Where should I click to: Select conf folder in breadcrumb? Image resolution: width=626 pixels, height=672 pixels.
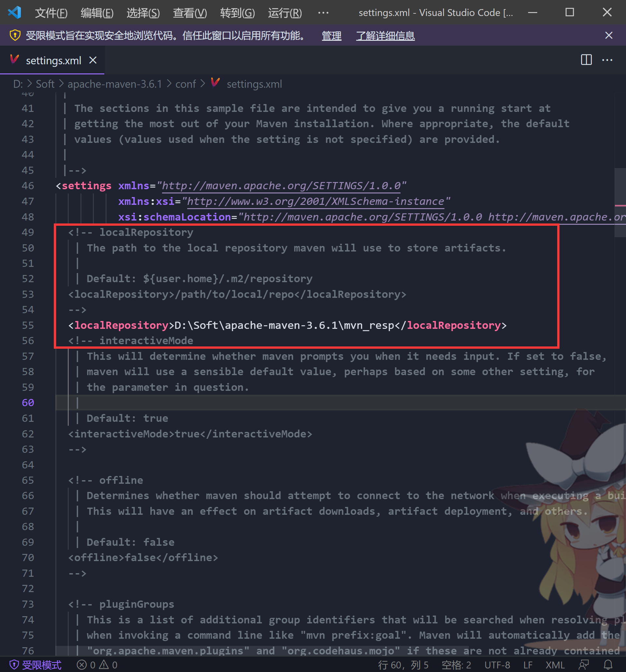(186, 84)
